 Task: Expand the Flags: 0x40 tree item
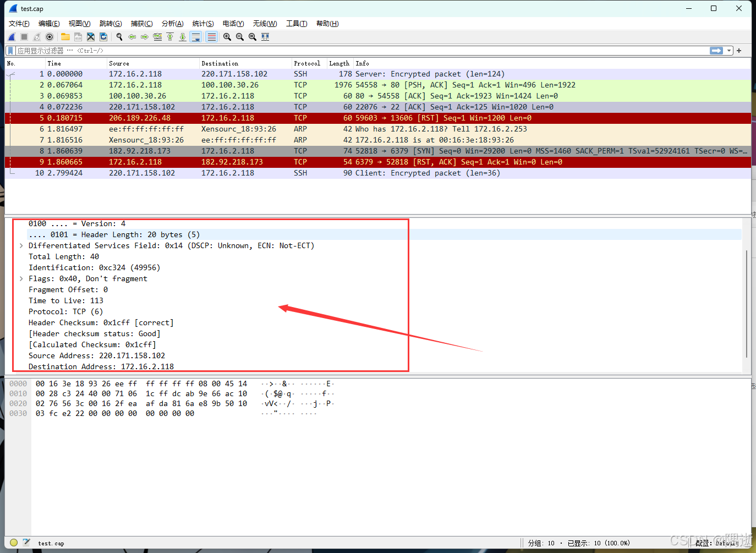[21, 278]
